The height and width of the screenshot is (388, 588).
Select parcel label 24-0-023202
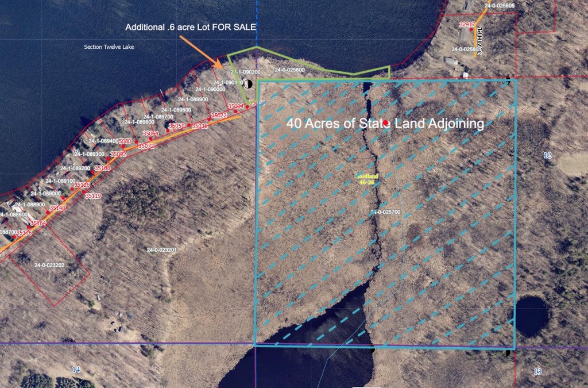pos(49,265)
